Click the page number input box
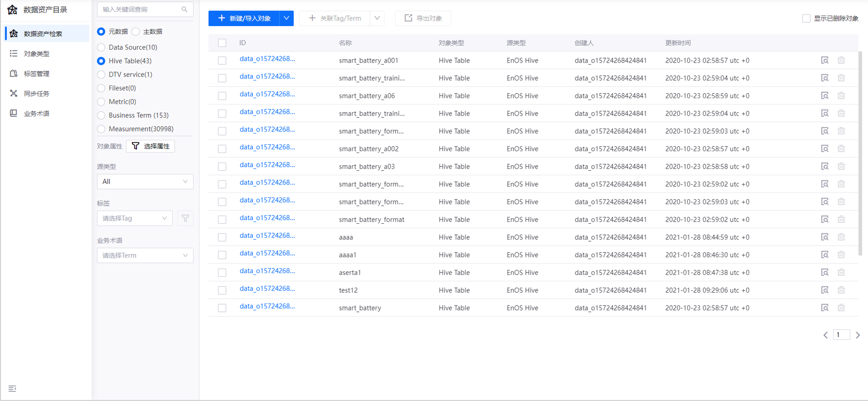Screen dimensions: 868x401 coord(842,335)
